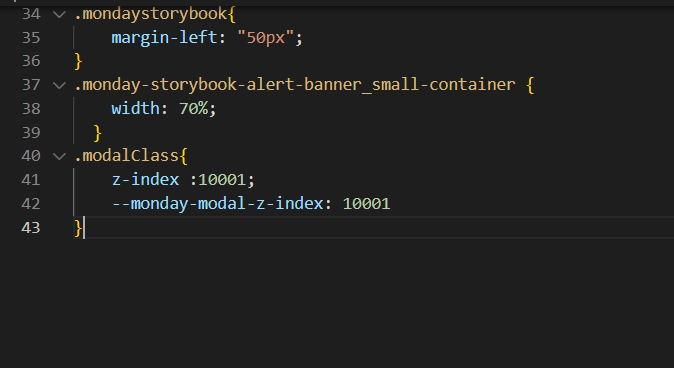
Task: Place cursor in .mondaystorybook selector
Action: click(150, 14)
